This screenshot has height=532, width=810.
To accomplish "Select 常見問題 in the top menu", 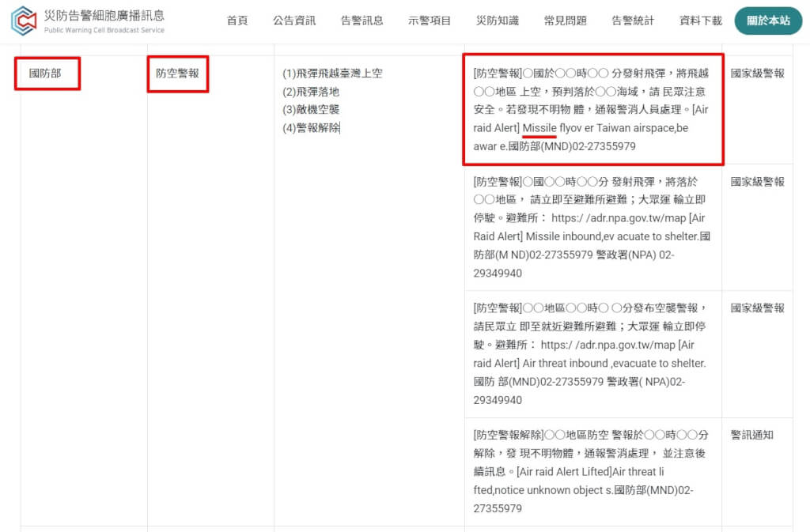I will pyautogui.click(x=565, y=21).
